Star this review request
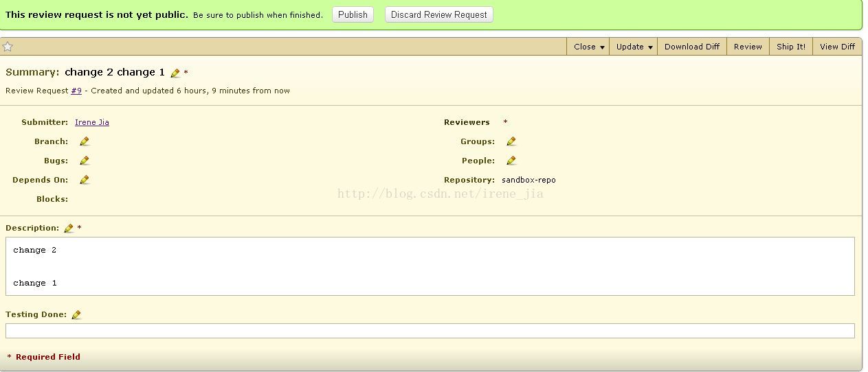This screenshot has width=868, height=372. pos(8,47)
